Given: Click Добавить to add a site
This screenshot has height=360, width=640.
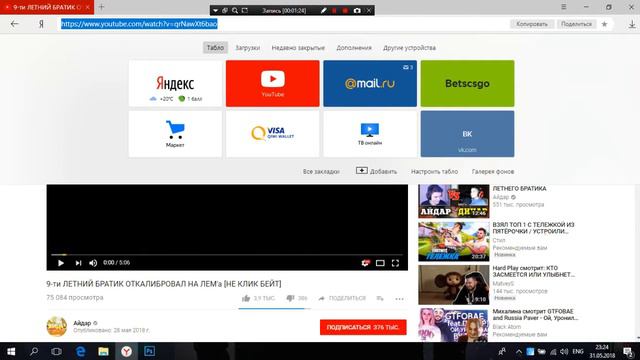Looking at the screenshot, I should (x=376, y=171).
